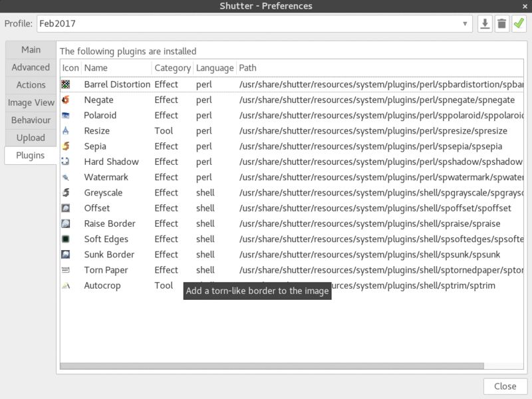Switch to the Main tab
Viewport: 532px width, 399px height.
pos(31,50)
